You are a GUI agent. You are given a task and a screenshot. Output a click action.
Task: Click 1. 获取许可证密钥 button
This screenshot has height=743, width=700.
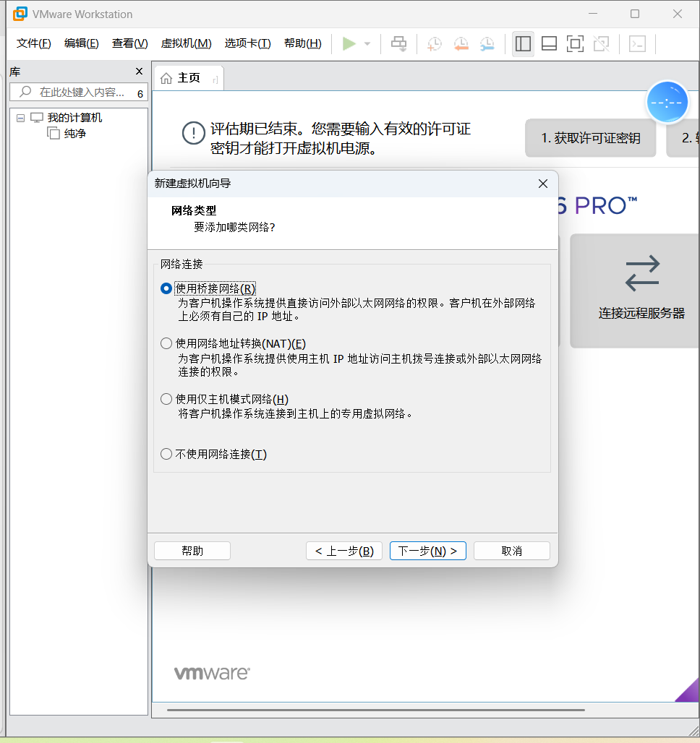(591, 138)
